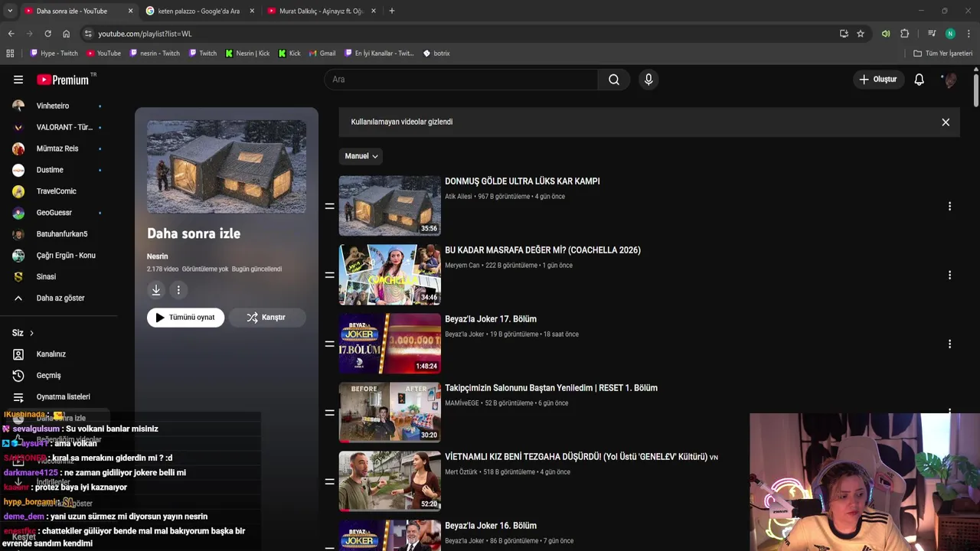Open Chrome tab search dropdown

(x=10, y=11)
